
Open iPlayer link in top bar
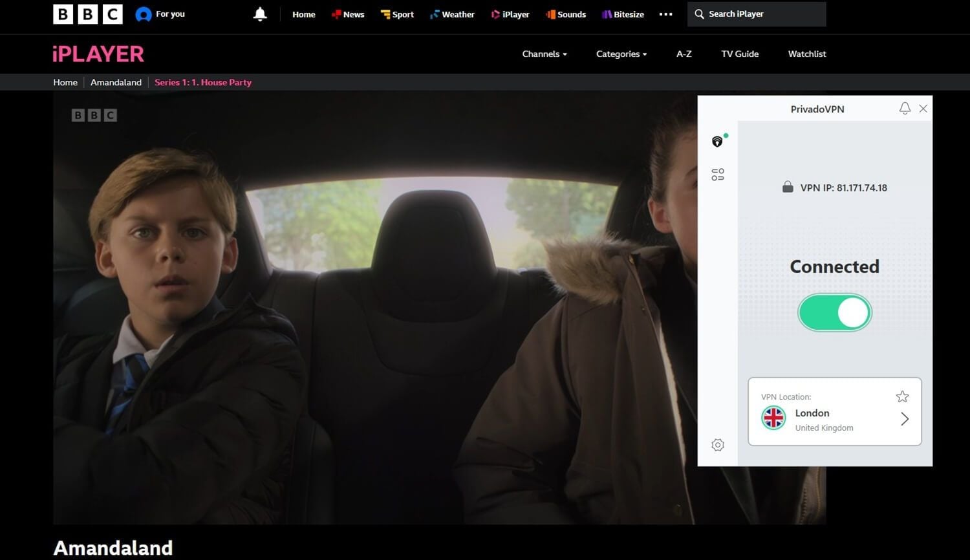(510, 14)
